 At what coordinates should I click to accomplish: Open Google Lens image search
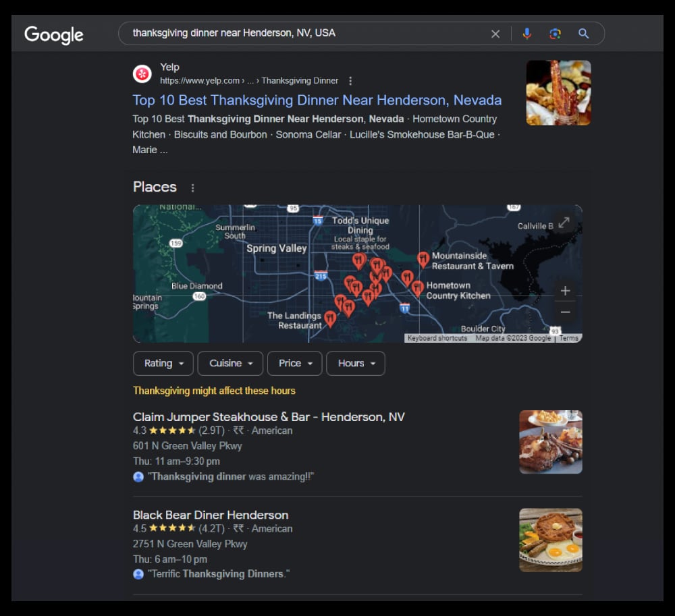pyautogui.click(x=555, y=32)
